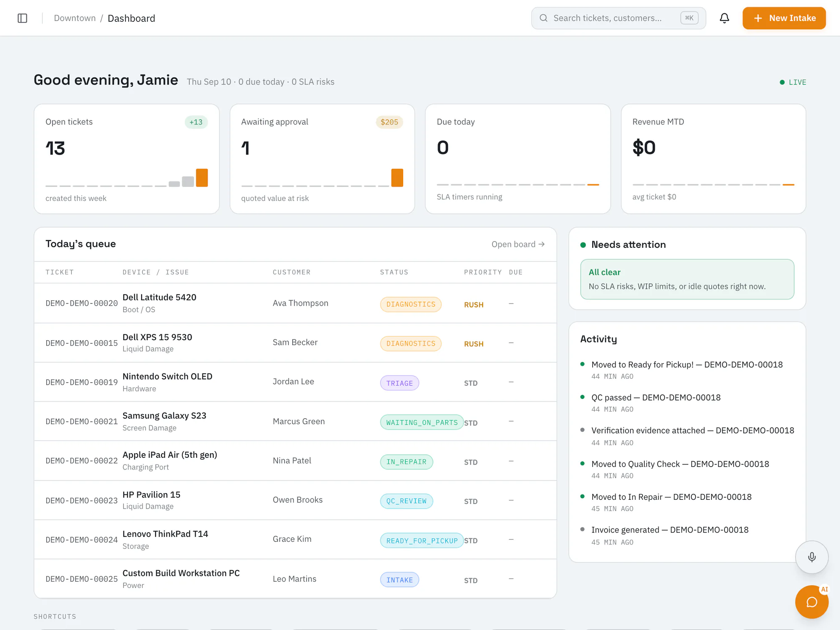Screen dimensions: 840x630
Task: Open ticket DEMO-DEMO-00019
Action: pyautogui.click(x=81, y=382)
